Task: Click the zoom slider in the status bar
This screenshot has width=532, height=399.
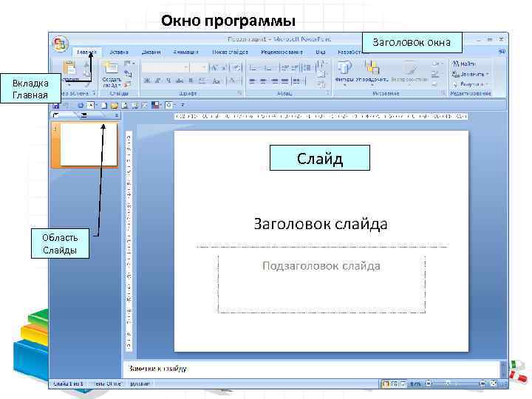Action: click(455, 383)
